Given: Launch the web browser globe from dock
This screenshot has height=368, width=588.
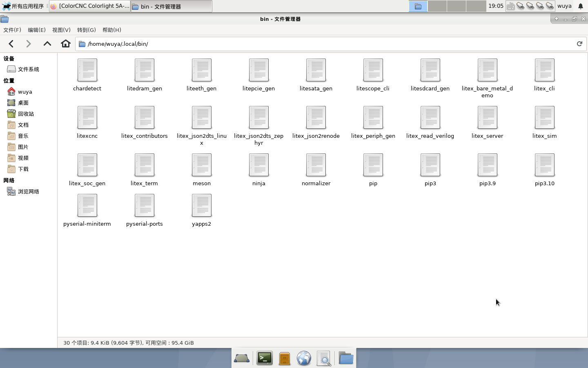Looking at the screenshot, I should pyautogui.click(x=304, y=358).
